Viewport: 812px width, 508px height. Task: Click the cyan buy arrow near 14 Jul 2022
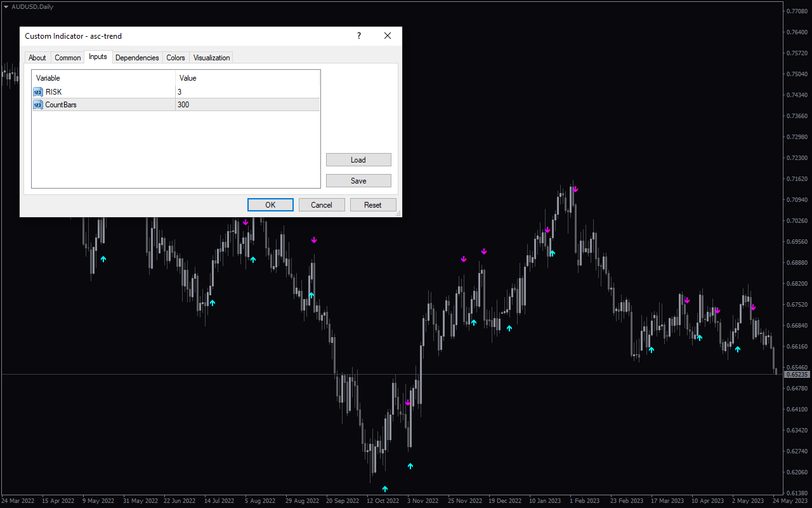(213, 302)
